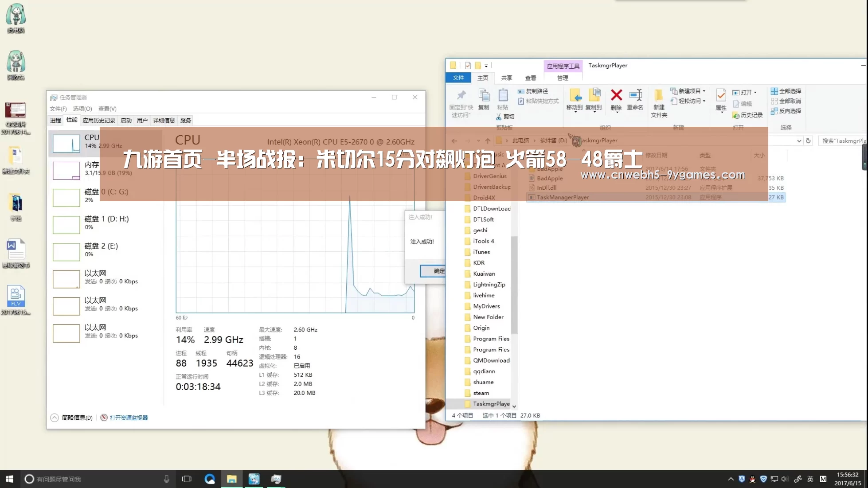Open File Explorer from taskbar
The width and height of the screenshot is (868, 488).
click(231, 479)
